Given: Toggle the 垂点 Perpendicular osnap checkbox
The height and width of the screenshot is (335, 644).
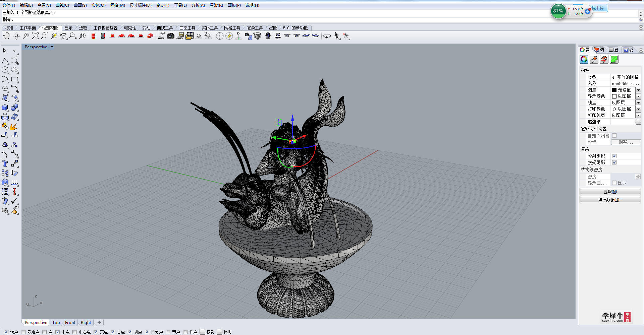Looking at the screenshot, I should [113, 332].
